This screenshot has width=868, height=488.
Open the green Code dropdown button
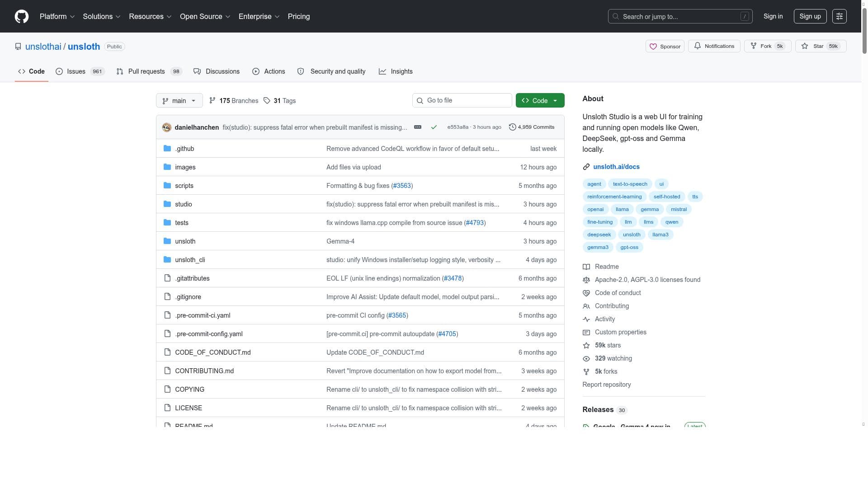click(x=540, y=100)
